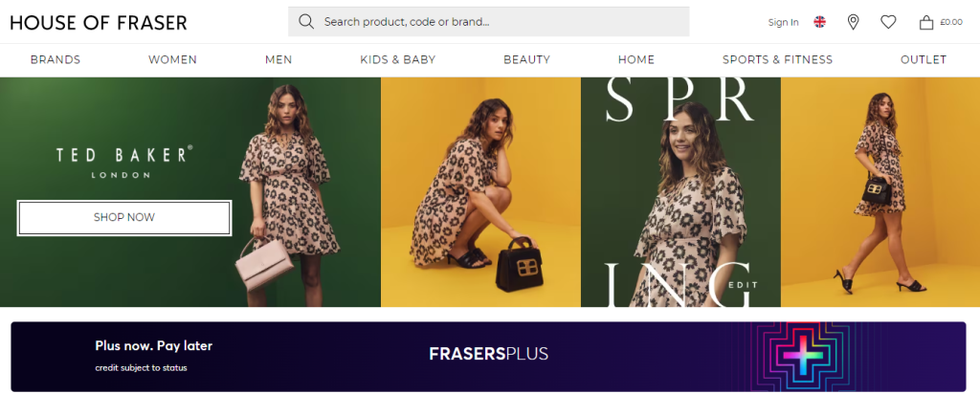Viewport: 980px width, 394px height.
Task: Open the Brands menu
Action: coord(56,60)
